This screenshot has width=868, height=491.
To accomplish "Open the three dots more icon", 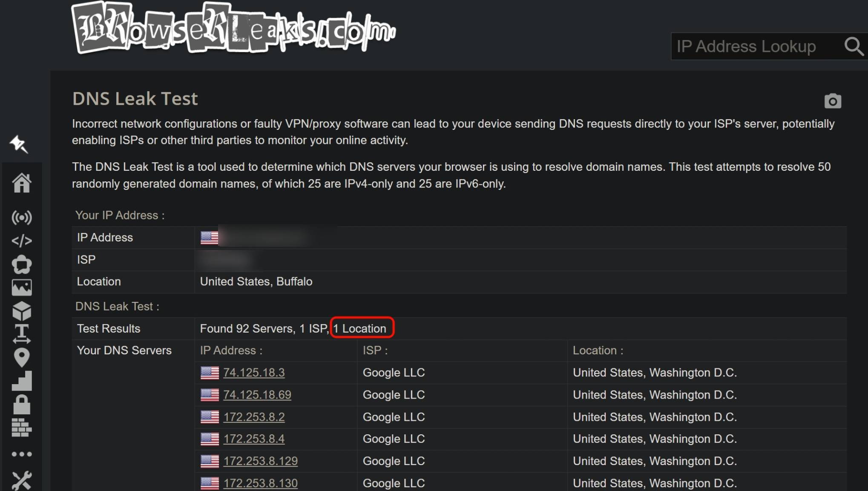I will click(x=22, y=454).
